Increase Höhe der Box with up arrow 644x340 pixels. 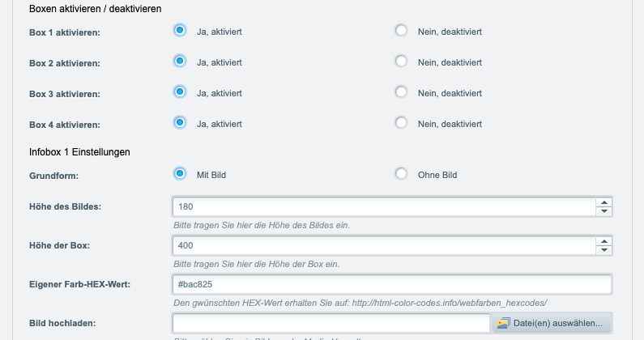point(603,241)
